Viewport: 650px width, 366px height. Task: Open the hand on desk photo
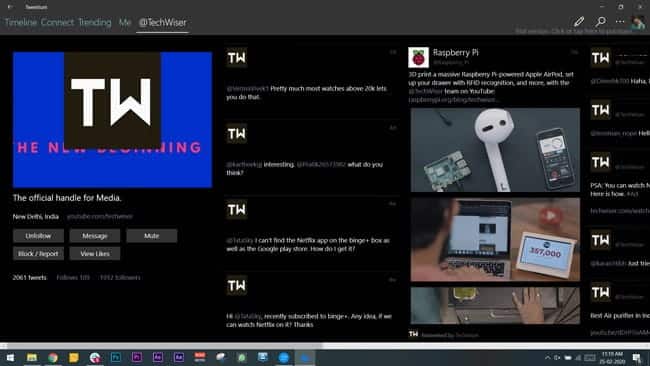coord(495,305)
